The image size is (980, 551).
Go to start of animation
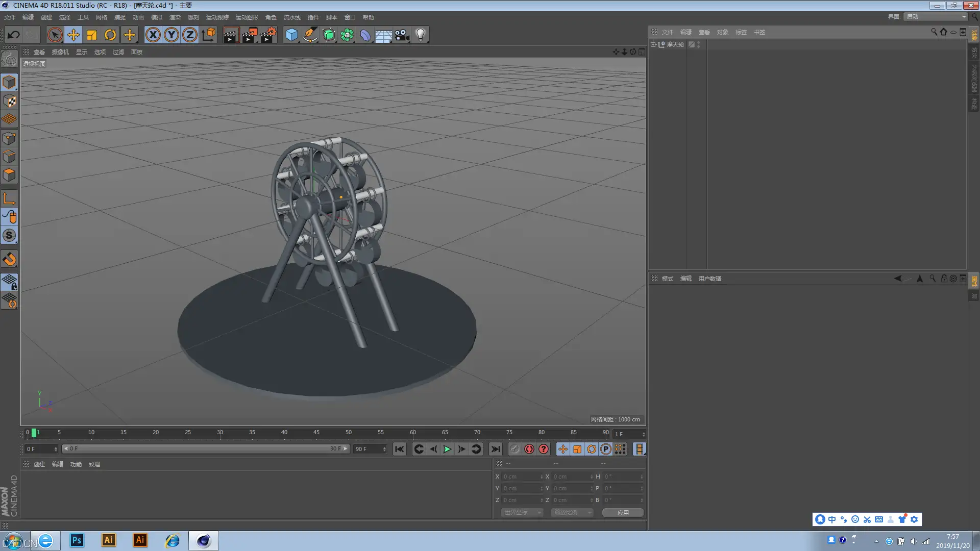(x=399, y=449)
